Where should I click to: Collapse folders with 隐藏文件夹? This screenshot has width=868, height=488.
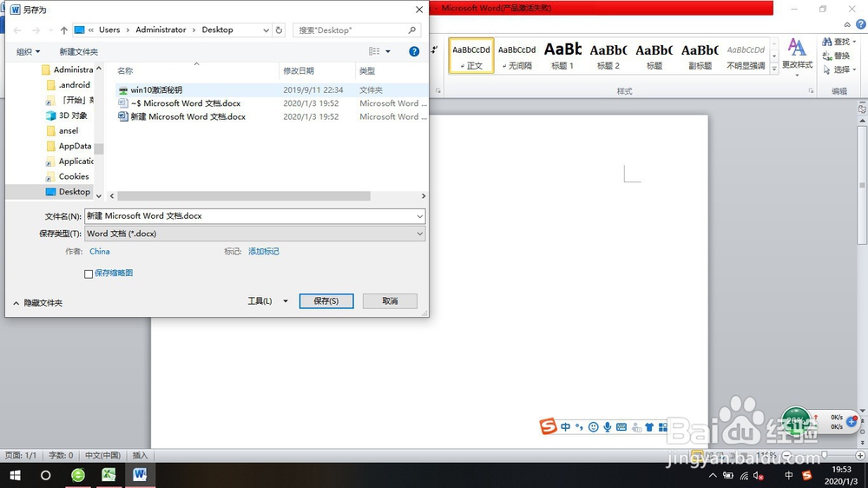38,303
